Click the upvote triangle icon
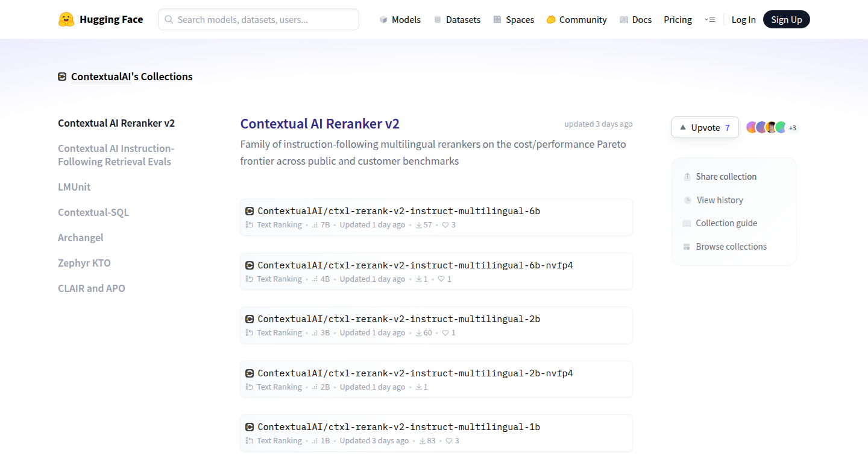This screenshot has height=459, width=868. 683,127
